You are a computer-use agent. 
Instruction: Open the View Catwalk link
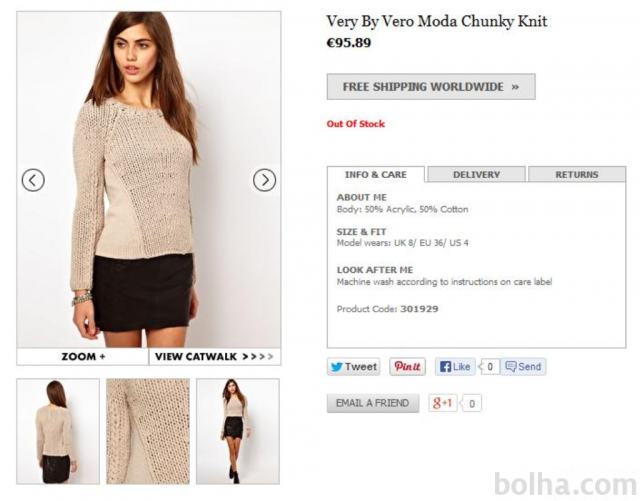point(215,356)
